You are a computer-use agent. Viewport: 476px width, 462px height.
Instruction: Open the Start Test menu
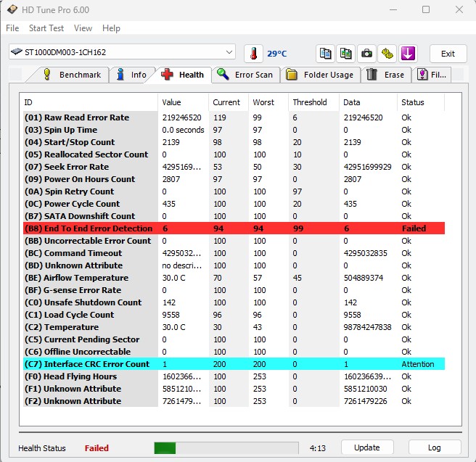46,28
